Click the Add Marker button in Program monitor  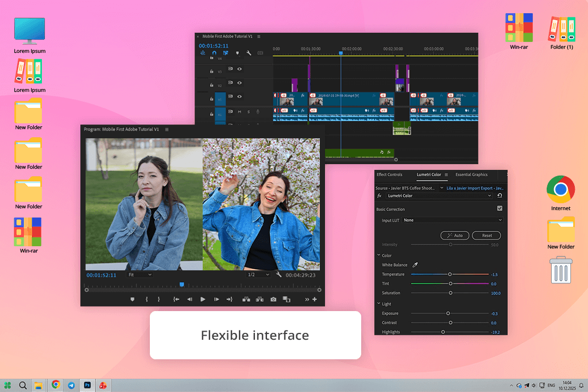coord(133,300)
